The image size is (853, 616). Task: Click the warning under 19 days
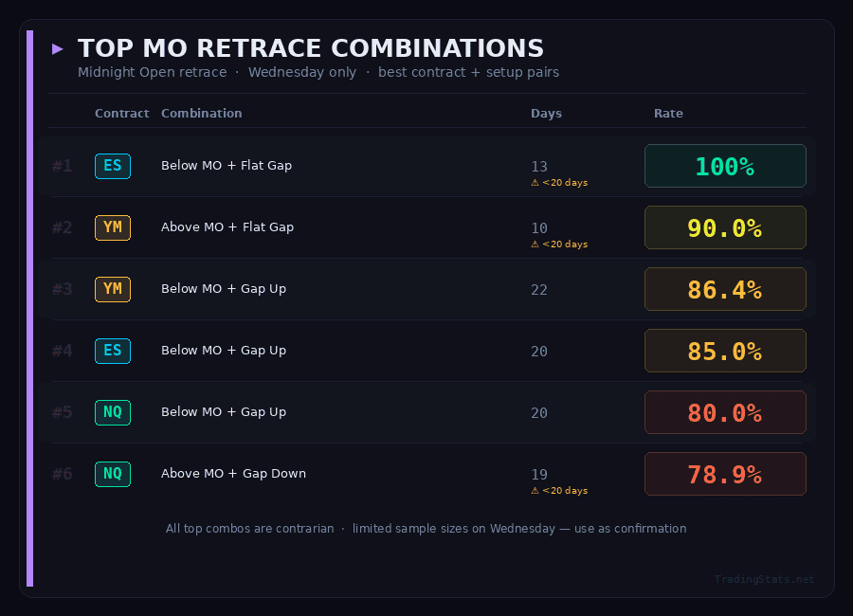[559, 491]
